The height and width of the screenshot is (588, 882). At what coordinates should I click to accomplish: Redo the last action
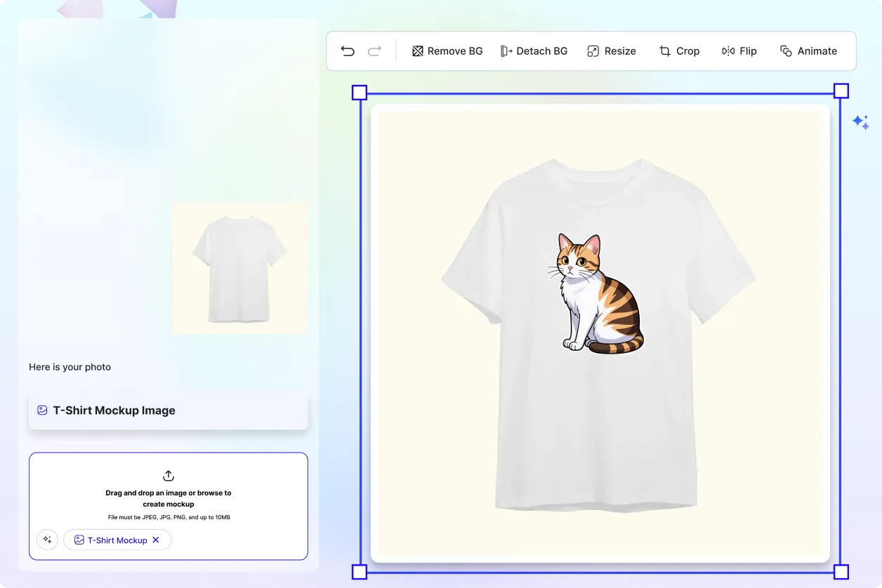tap(374, 51)
